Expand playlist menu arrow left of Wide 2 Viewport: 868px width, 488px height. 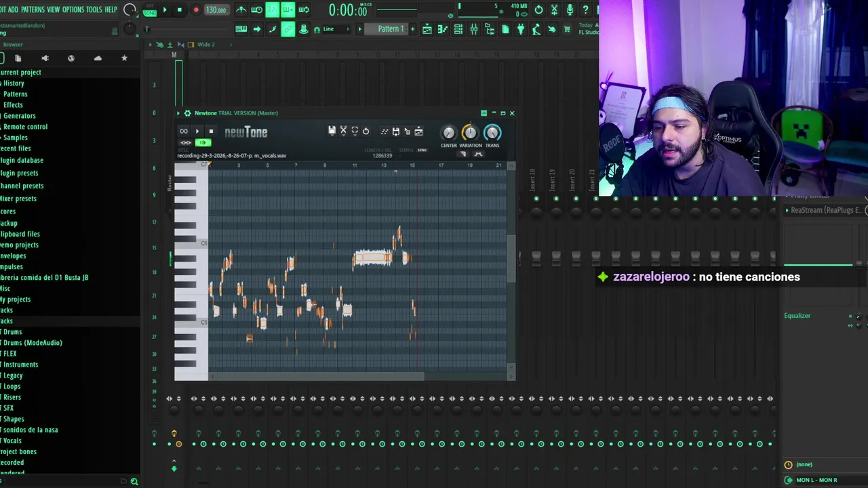tap(151, 45)
